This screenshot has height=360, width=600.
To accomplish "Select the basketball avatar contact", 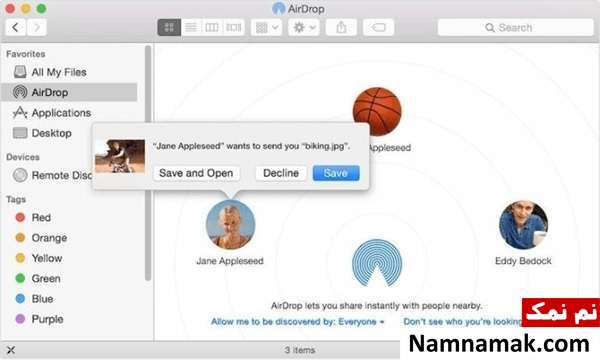I will pyautogui.click(x=377, y=111).
